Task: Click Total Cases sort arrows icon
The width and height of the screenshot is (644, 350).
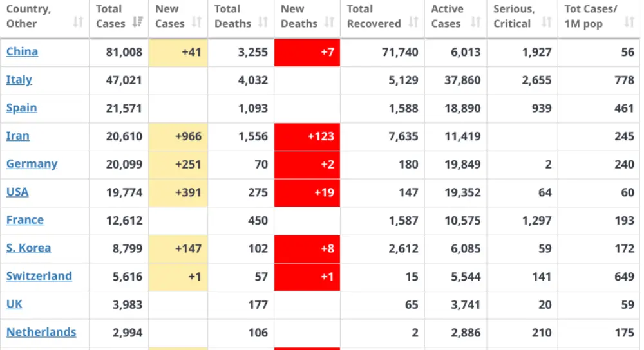Action: (x=138, y=22)
